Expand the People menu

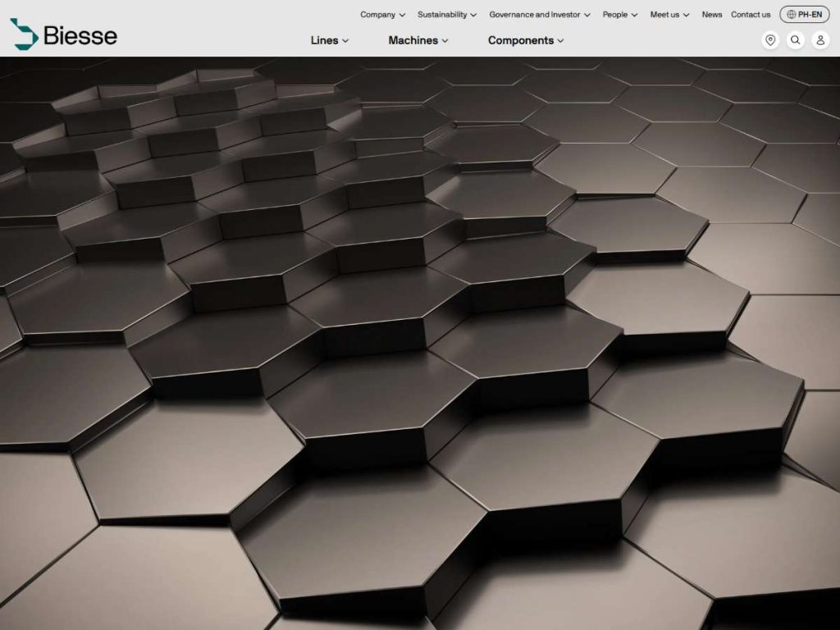[x=620, y=15]
